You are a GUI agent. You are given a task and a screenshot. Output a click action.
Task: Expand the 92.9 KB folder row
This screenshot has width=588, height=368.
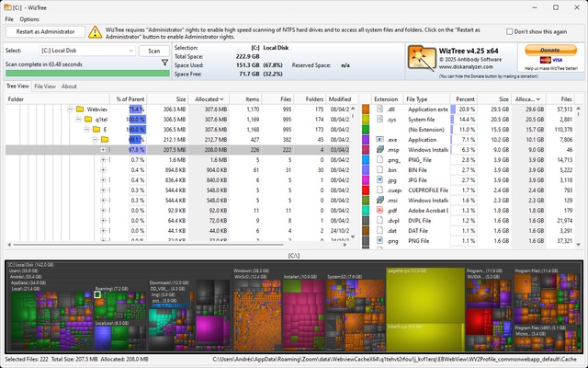pos(103,211)
